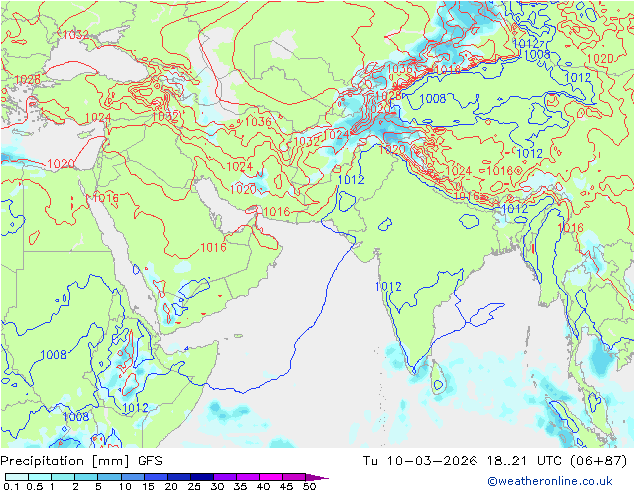Select the magenta legend swatch between 40 and 45
The image size is (634, 490).
271,477
